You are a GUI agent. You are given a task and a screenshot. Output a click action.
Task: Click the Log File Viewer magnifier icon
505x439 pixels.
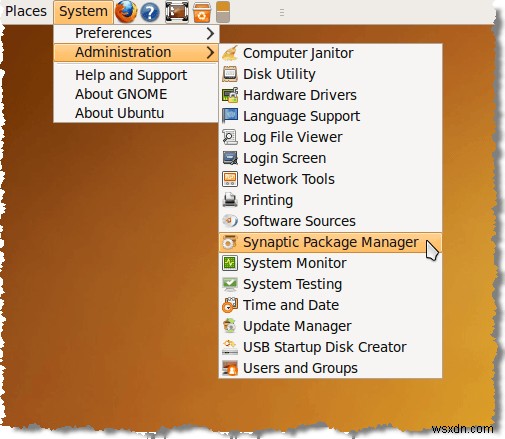pyautogui.click(x=230, y=137)
